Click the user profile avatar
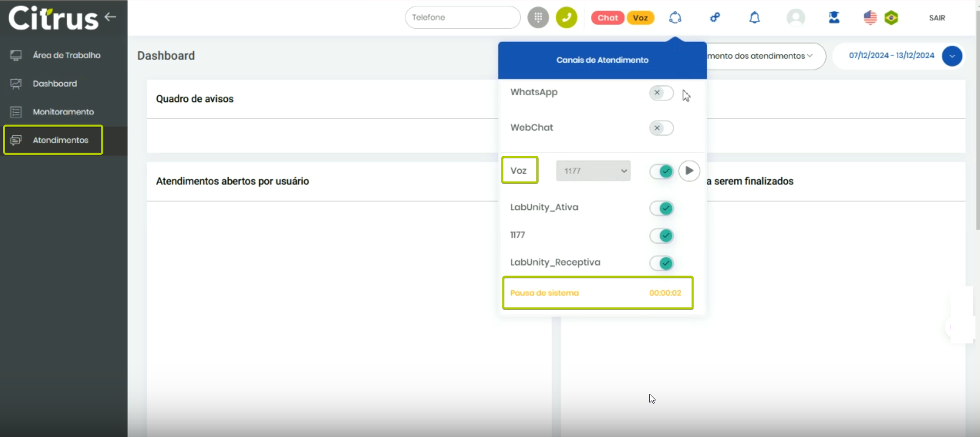Viewport: 980px width, 437px height. click(795, 17)
